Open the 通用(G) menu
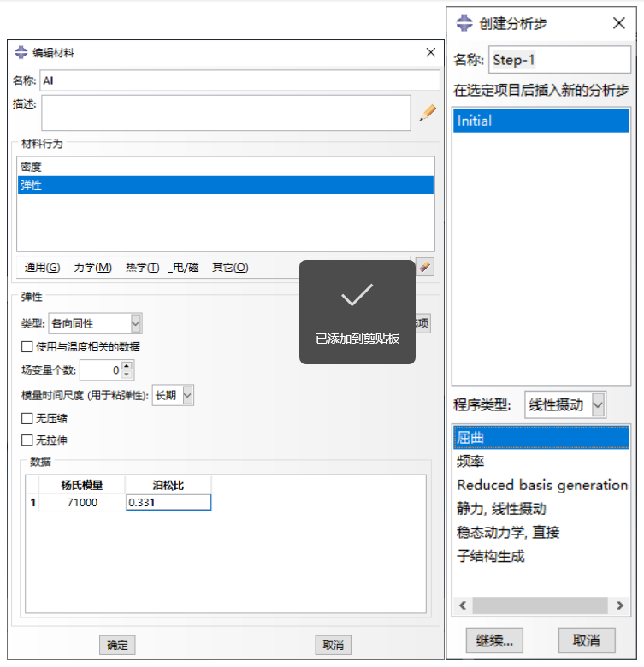This screenshot has width=644, height=667. (42, 268)
